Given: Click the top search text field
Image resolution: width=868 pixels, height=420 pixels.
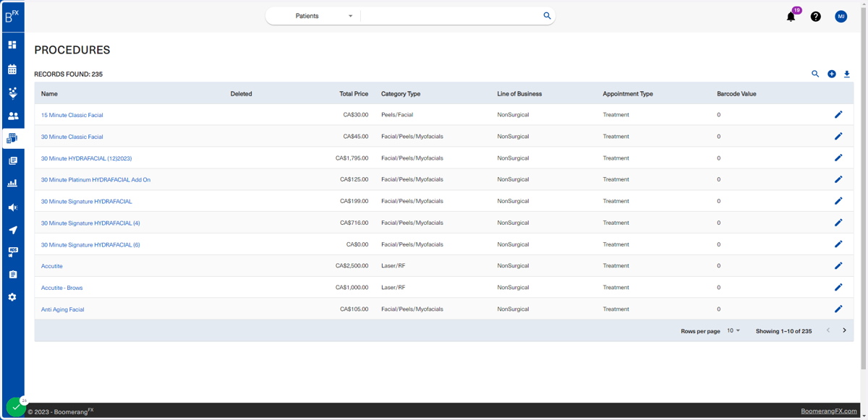Looking at the screenshot, I should click(x=451, y=16).
